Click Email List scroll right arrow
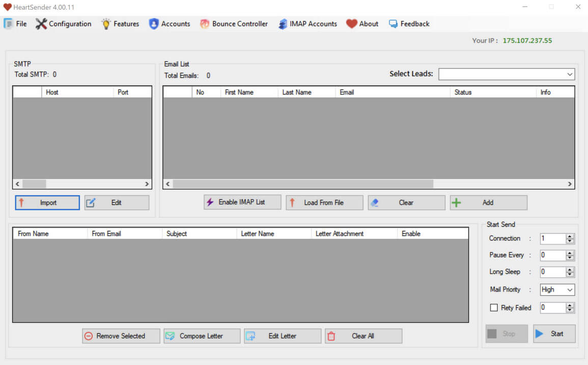 tap(570, 184)
